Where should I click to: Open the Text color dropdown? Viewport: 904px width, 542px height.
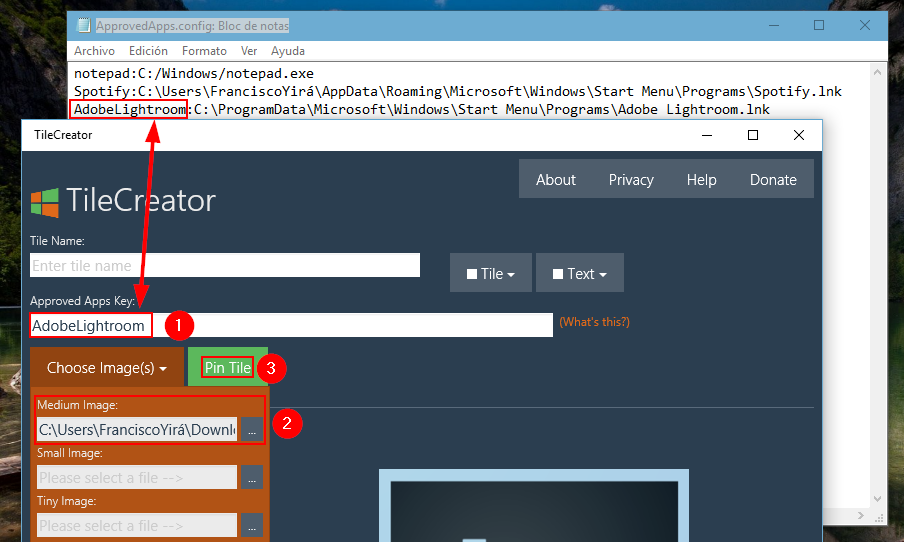580,273
